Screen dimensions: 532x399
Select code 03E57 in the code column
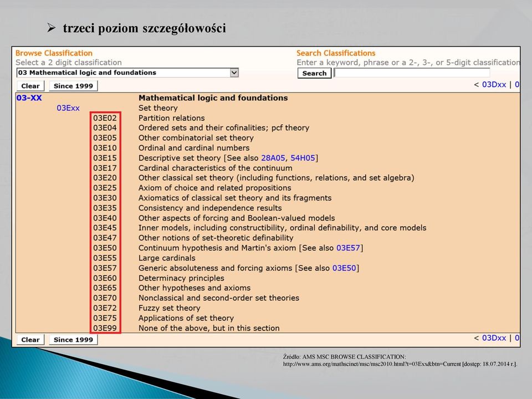[x=105, y=268]
